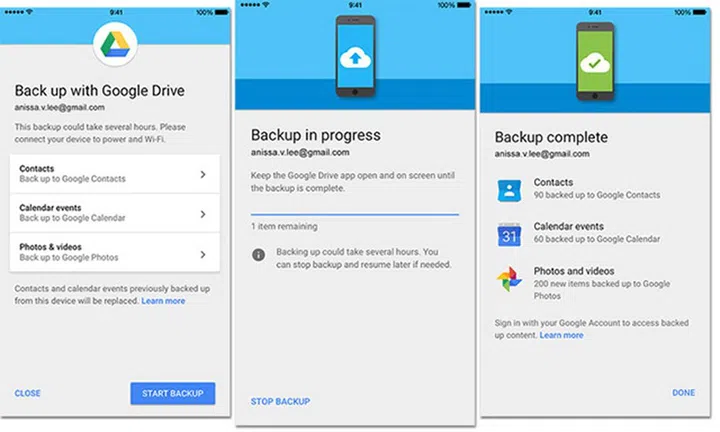This screenshot has width=720, height=432.
Task: Click the Google Contacts icon
Action: tap(508, 190)
